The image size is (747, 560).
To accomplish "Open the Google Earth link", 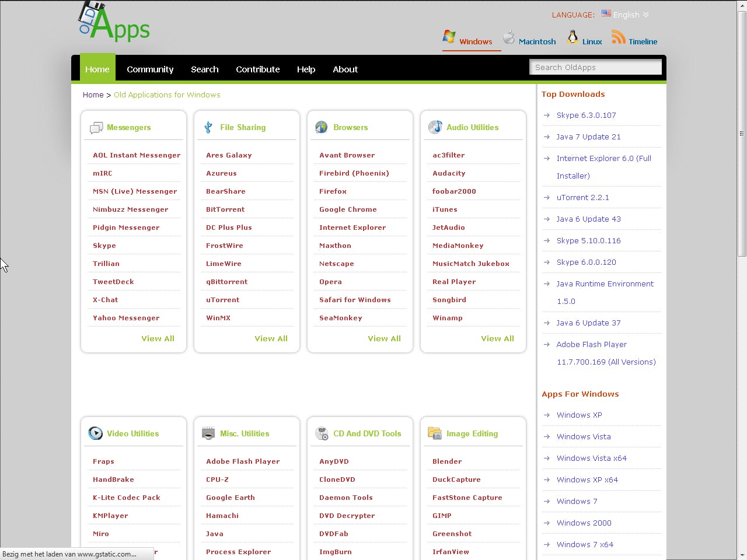I will pos(231,498).
